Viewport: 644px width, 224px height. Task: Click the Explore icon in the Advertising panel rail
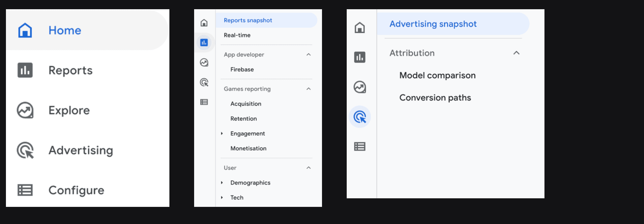[x=360, y=87]
